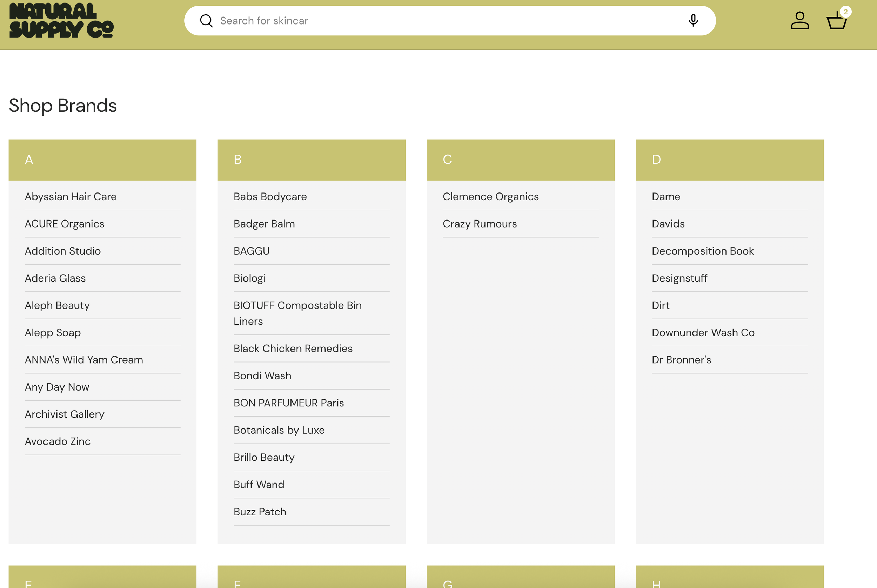This screenshot has width=877, height=588.
Task: Open the shopping basket icon
Action: (837, 20)
